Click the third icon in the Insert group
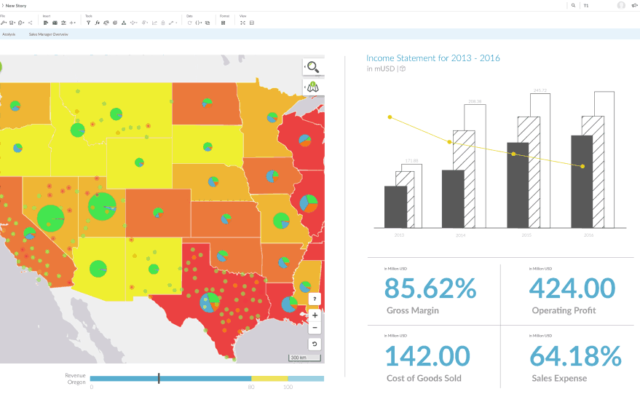This screenshot has height=397, width=640. [x=64, y=23]
